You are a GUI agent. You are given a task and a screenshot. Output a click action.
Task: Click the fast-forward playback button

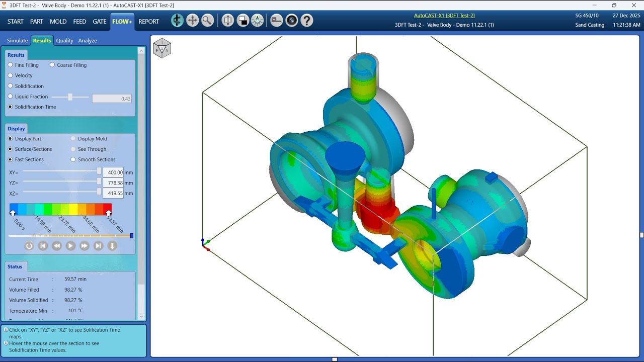pyautogui.click(x=85, y=246)
